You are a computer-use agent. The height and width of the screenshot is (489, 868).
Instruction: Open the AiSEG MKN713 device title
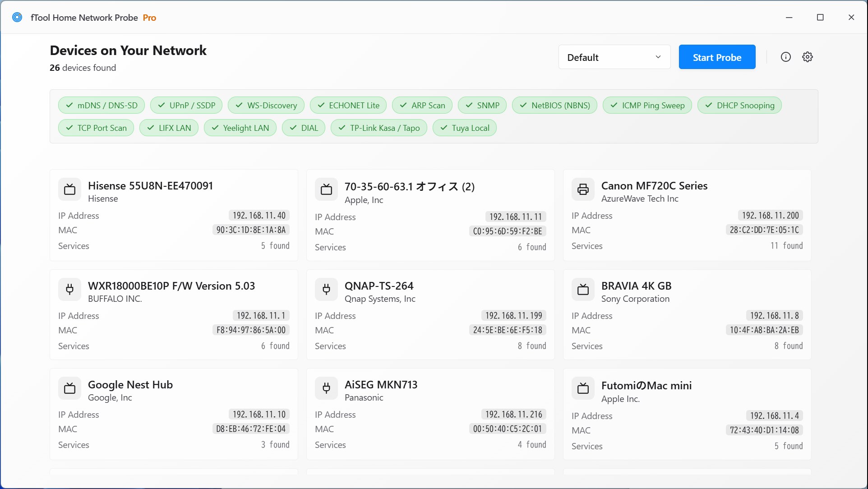tap(381, 384)
